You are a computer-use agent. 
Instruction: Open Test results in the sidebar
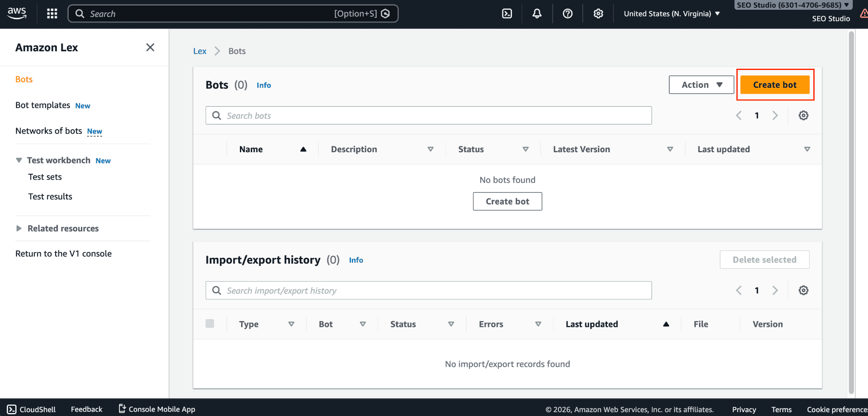click(x=50, y=196)
